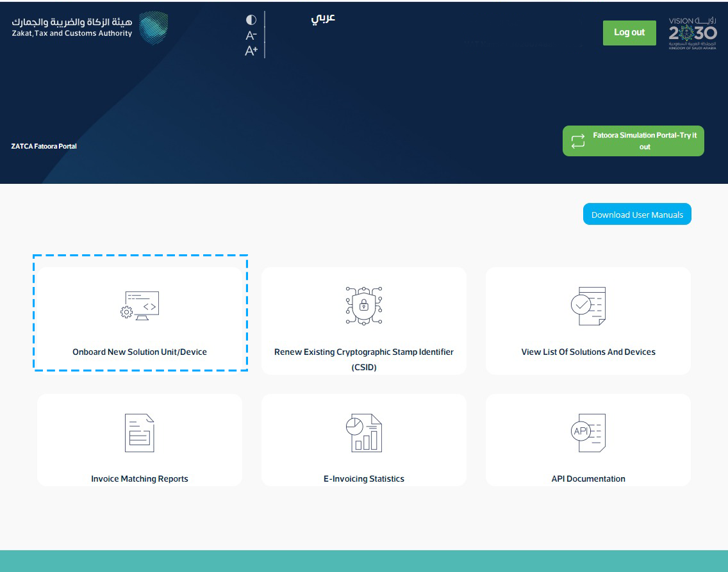Screen dimensions: 728x572
Task: Select the View List Of Solutions checkmark document icon
Action: (588, 305)
